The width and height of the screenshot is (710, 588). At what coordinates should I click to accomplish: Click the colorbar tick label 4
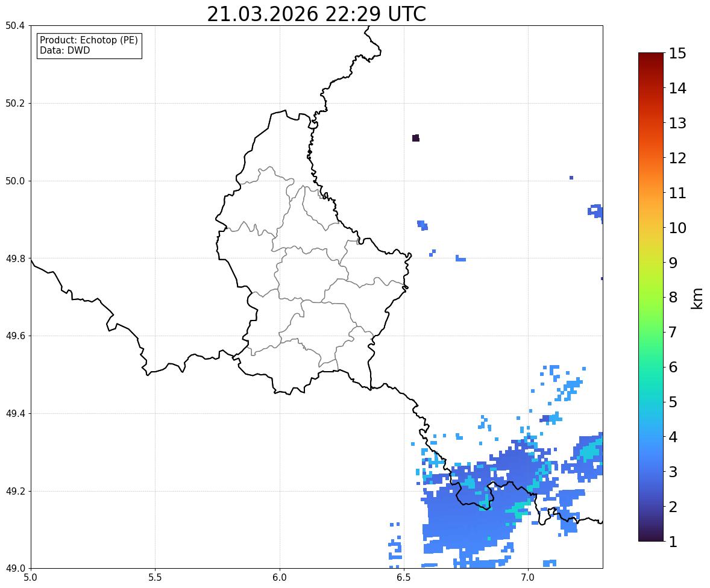point(673,437)
